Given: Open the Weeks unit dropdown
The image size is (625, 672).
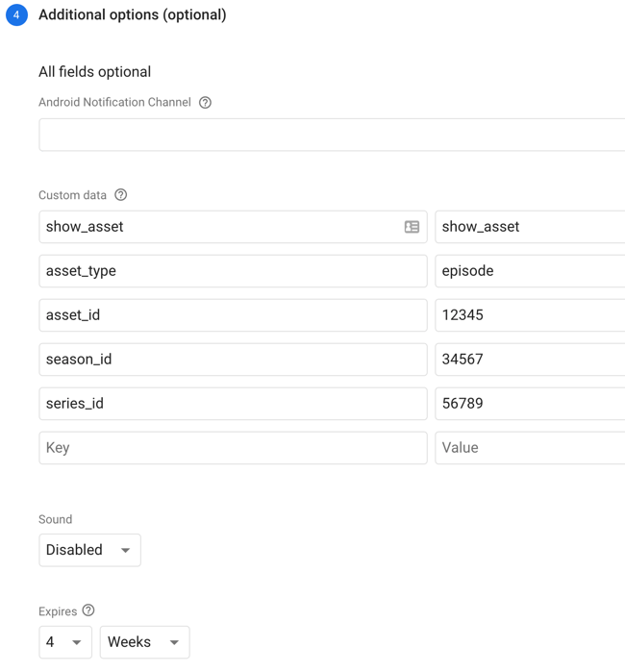Looking at the screenshot, I should point(145,642).
